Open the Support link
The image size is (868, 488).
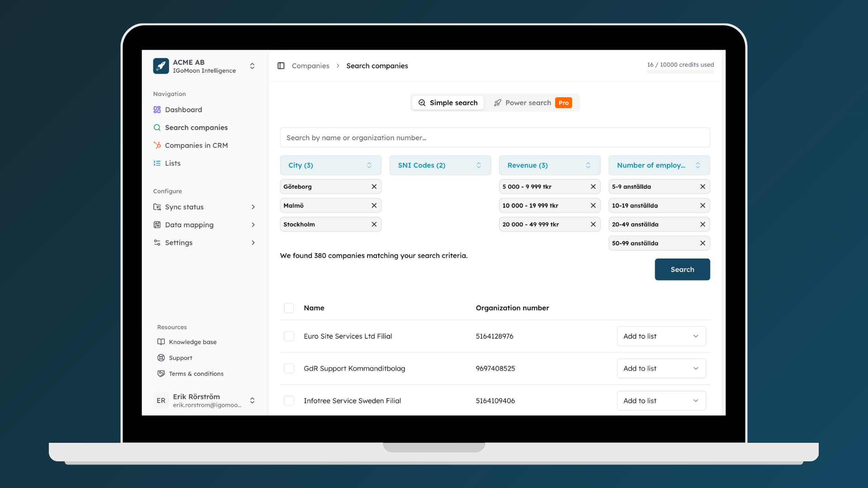point(180,358)
